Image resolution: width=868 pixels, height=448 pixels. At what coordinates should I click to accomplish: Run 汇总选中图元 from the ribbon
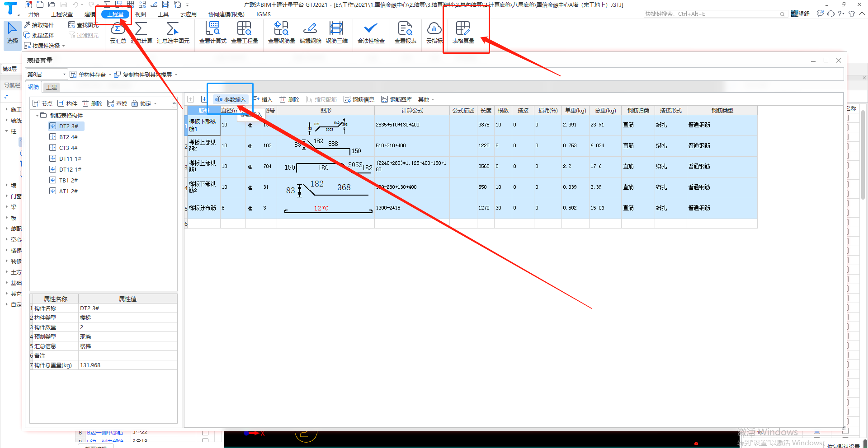[173, 33]
